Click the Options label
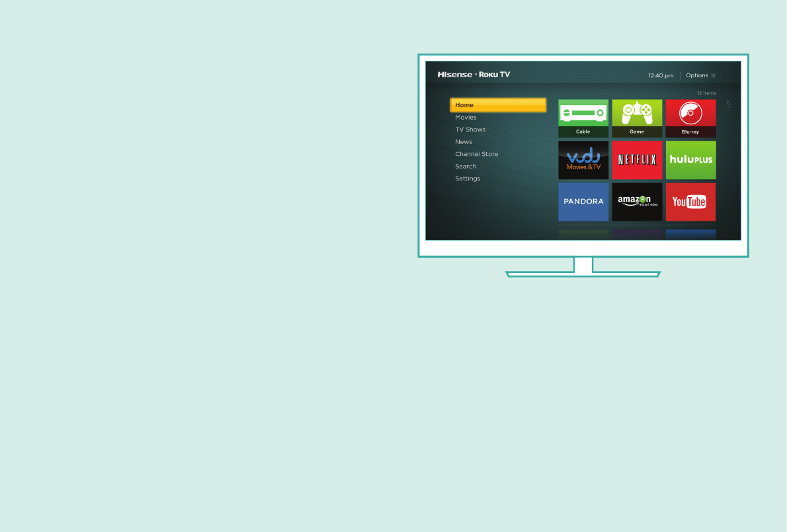Image resolution: width=787 pixels, height=532 pixels. tap(696, 75)
